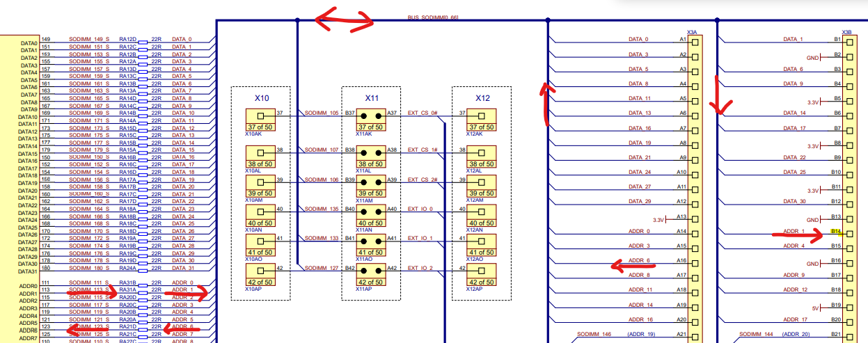Select the X11AO jumper, 41 of 50
This screenshot has height=343, width=868.
click(x=370, y=247)
